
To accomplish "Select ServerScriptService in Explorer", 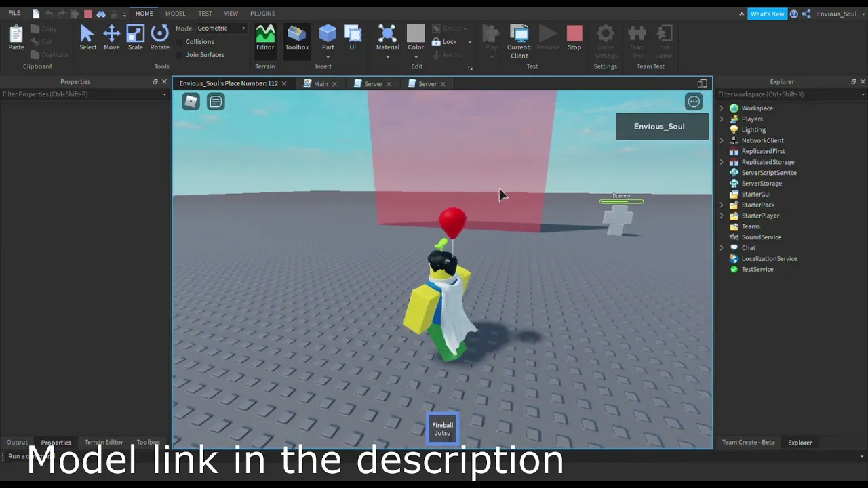I will pyautogui.click(x=768, y=173).
